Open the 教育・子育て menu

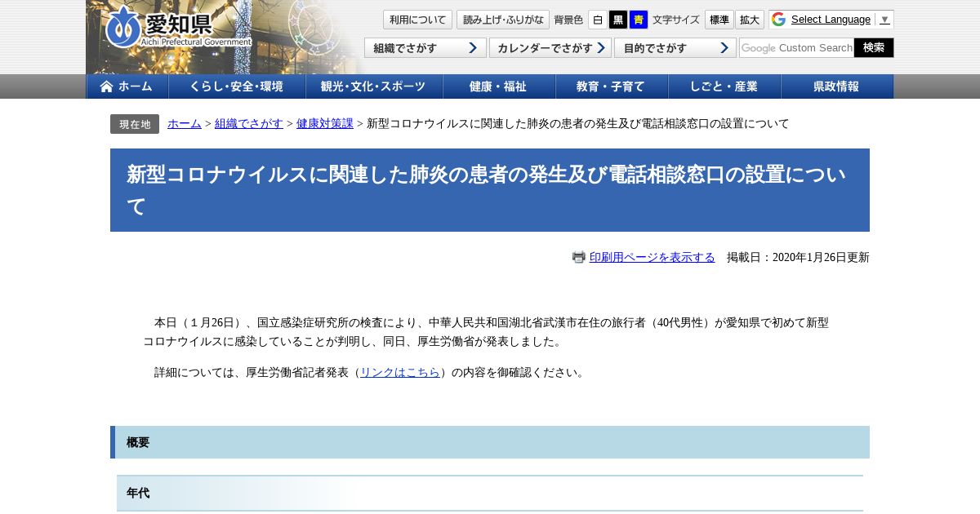click(x=612, y=86)
